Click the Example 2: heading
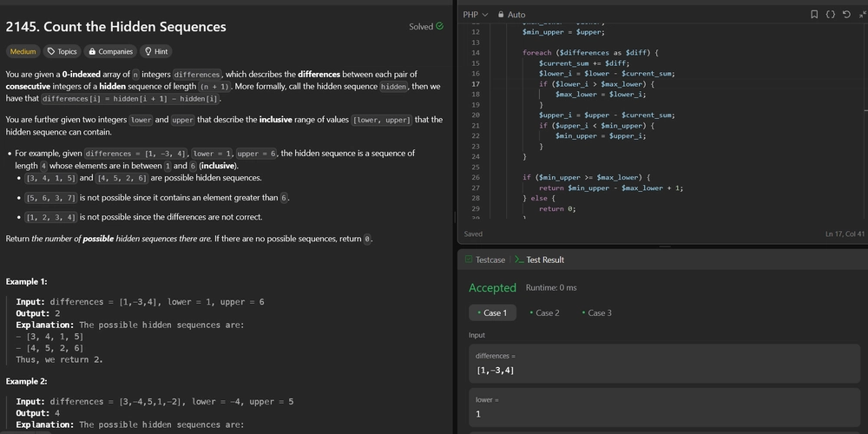The width and height of the screenshot is (868, 434). pyautogui.click(x=27, y=381)
